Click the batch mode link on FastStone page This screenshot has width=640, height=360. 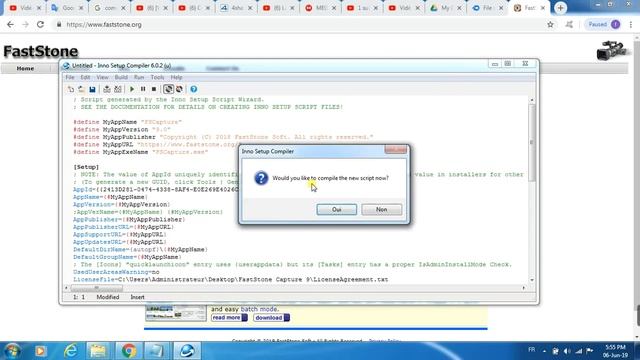[x=260, y=309]
